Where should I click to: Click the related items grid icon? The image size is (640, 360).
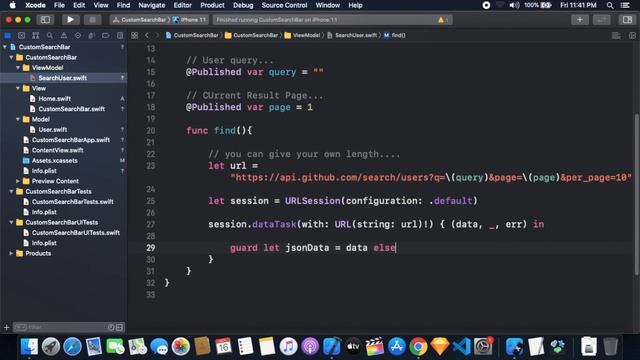134,36
